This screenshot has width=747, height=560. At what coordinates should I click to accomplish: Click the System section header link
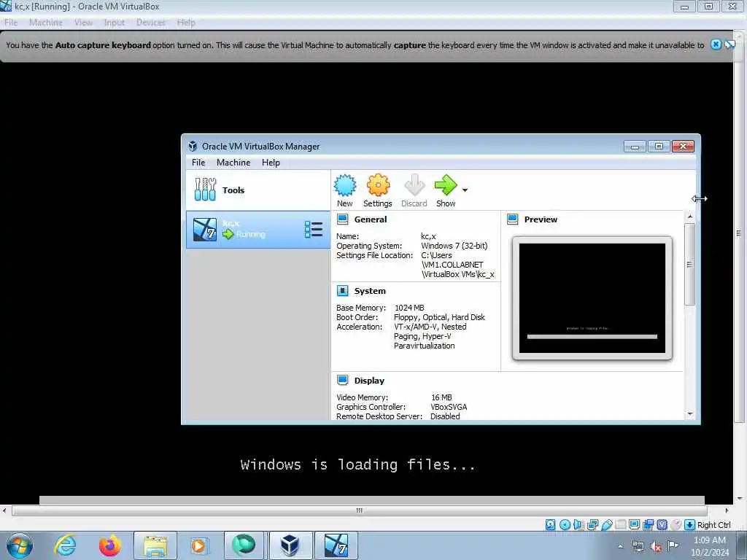pyautogui.click(x=370, y=291)
